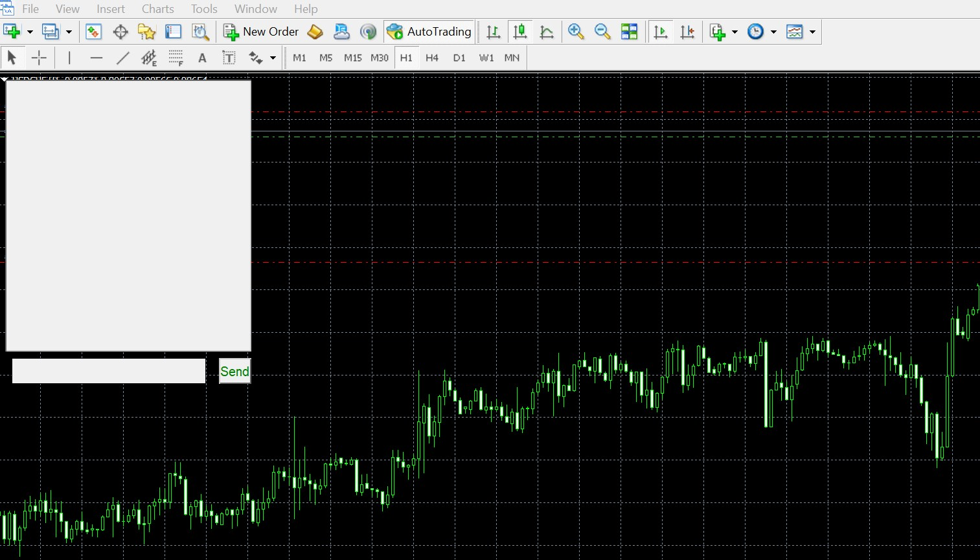Open the Insert menu
980x560 pixels.
click(111, 9)
